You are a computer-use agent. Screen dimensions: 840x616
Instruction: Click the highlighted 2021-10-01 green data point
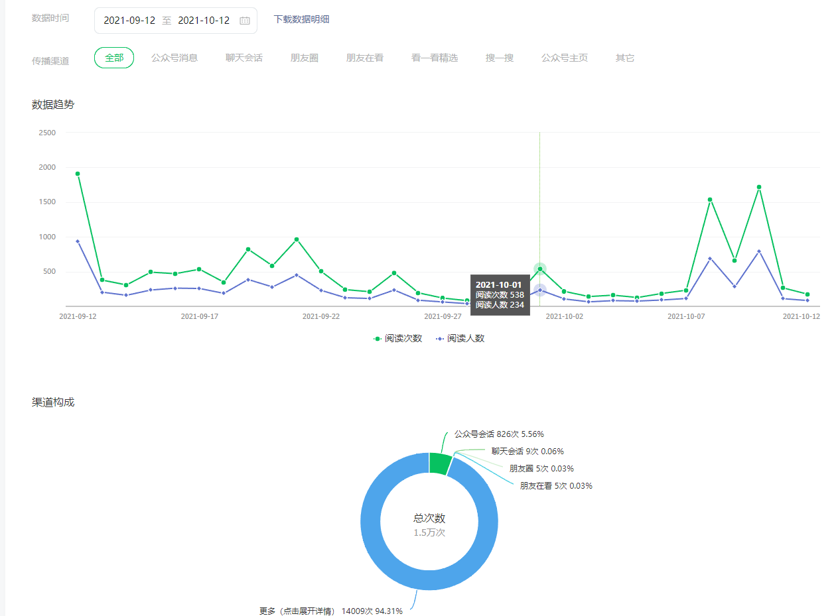click(x=540, y=269)
